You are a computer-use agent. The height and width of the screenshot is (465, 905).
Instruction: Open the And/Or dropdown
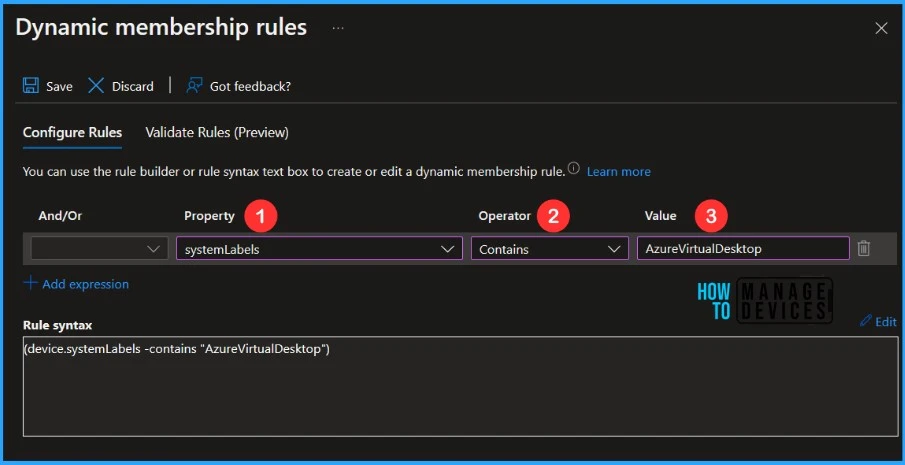pyautogui.click(x=99, y=249)
